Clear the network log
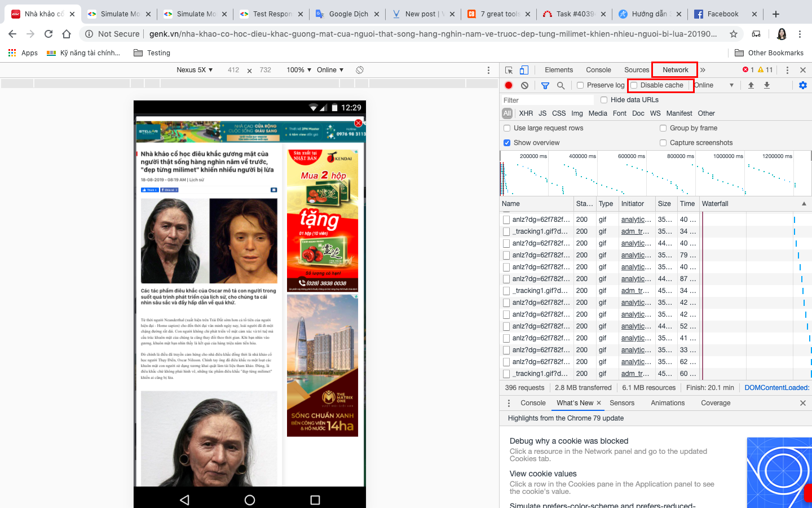This screenshot has height=508, width=812. coord(525,85)
